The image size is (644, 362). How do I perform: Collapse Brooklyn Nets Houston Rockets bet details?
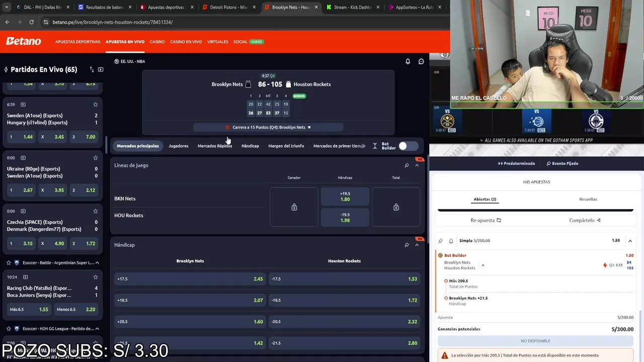tap(482, 265)
